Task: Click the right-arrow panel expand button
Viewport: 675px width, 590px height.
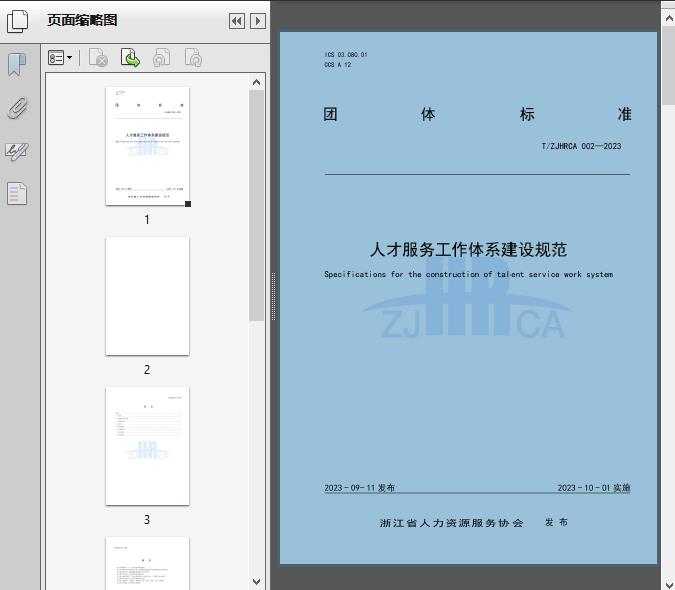Action: click(258, 21)
